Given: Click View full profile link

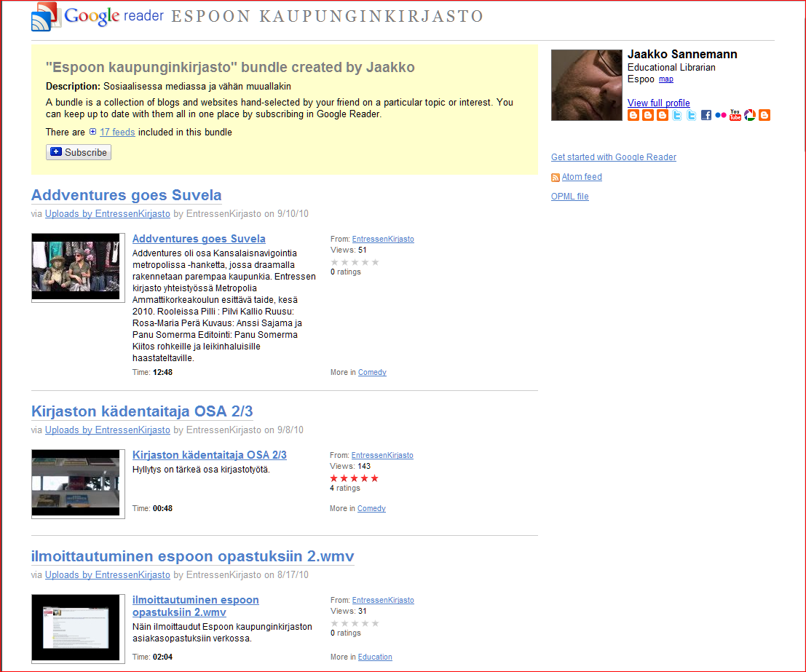Looking at the screenshot, I should [658, 103].
